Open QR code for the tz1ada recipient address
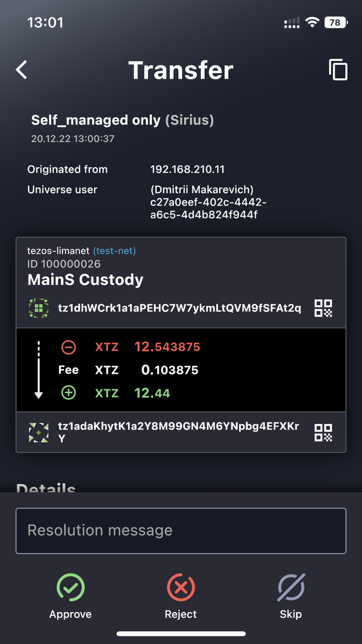Viewport: 362px width, 644px height. click(x=323, y=433)
